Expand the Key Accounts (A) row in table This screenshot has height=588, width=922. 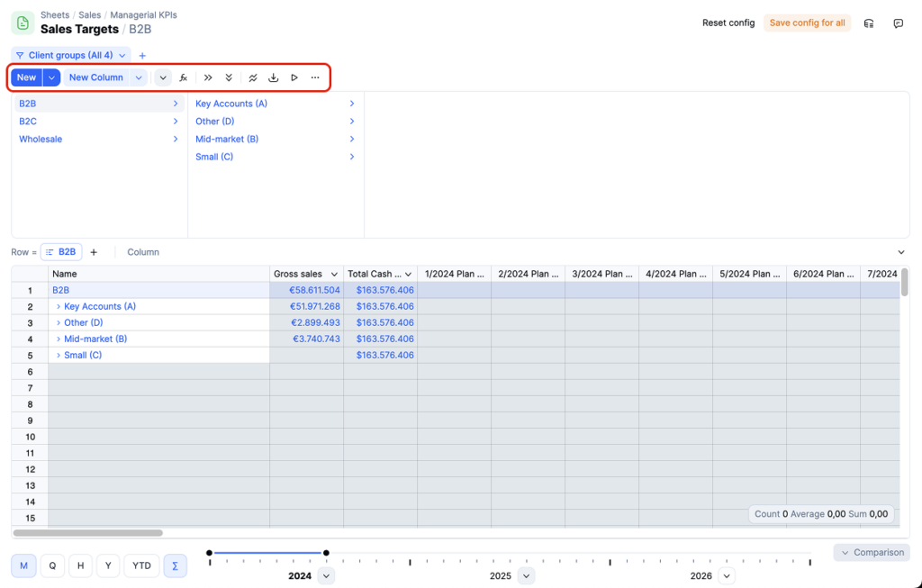[59, 307]
